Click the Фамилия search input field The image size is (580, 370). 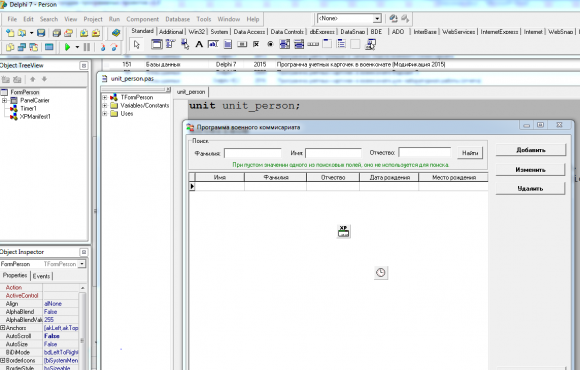point(253,153)
